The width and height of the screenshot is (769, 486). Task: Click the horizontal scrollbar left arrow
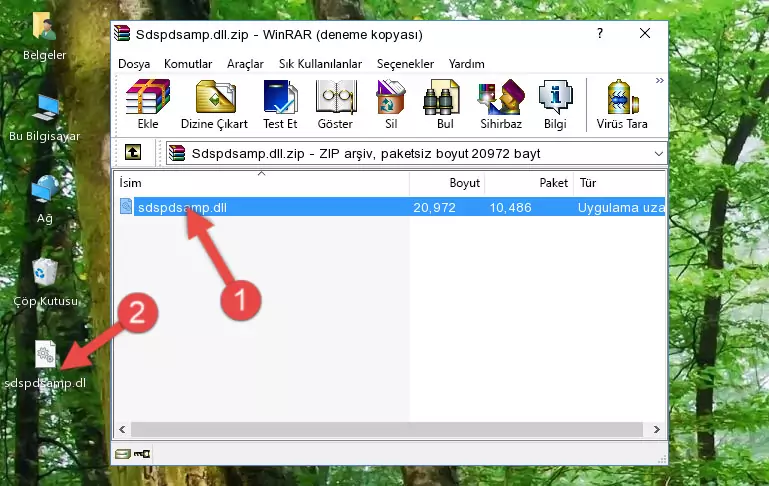pyautogui.click(x=123, y=430)
